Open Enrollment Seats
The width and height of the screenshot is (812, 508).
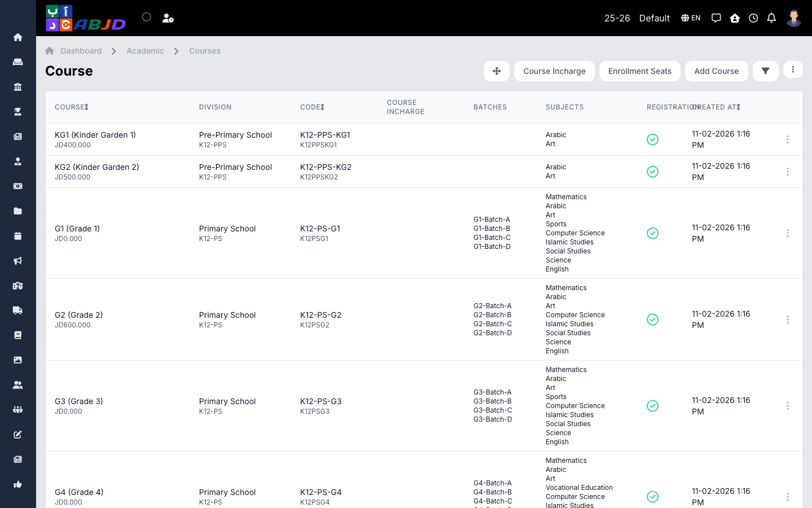tap(640, 71)
